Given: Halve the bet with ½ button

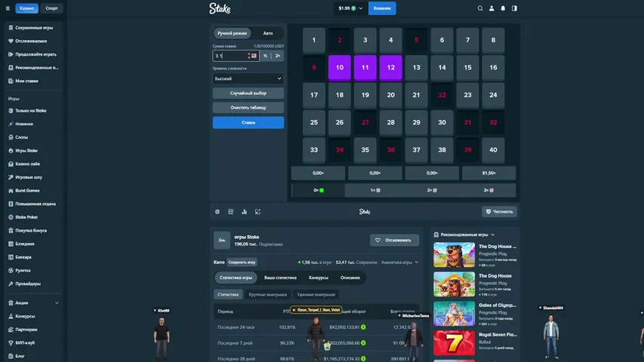Looking at the screenshot, I should [x=265, y=56].
